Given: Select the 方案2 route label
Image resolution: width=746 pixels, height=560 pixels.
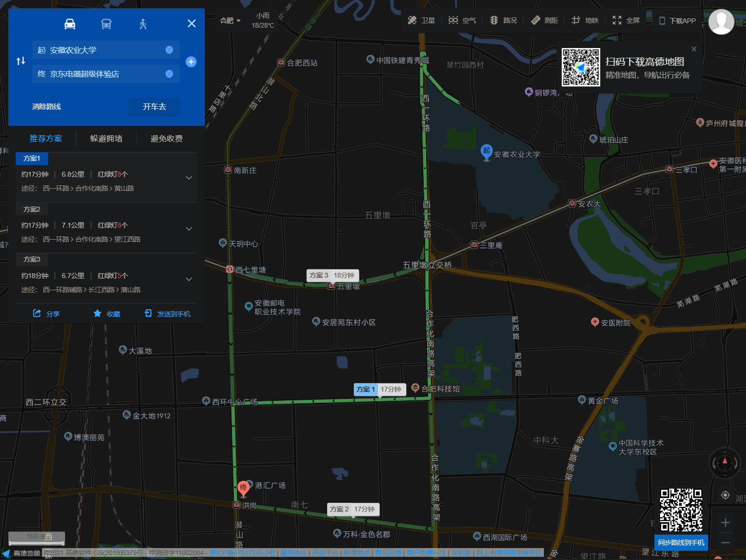Looking at the screenshot, I should (x=32, y=209).
